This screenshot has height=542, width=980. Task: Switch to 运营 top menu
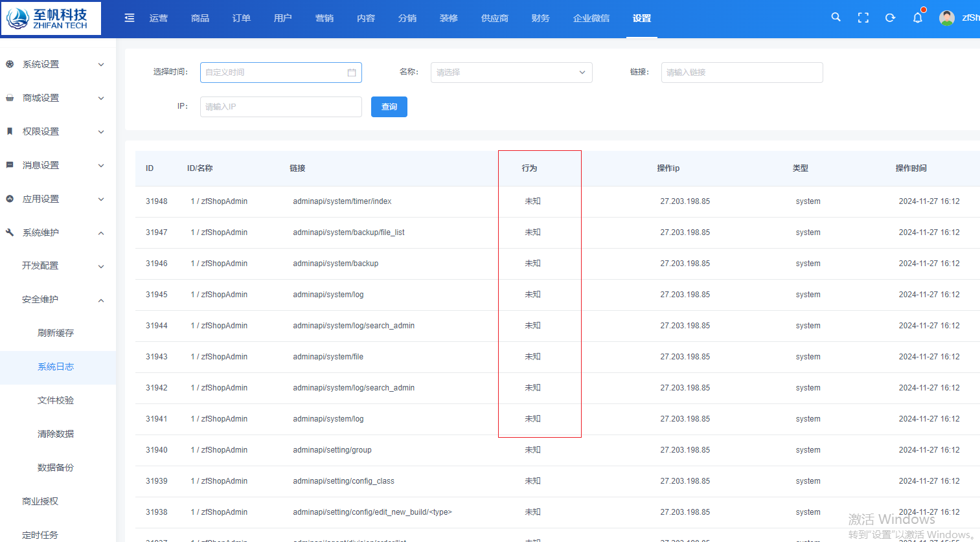click(x=159, y=18)
